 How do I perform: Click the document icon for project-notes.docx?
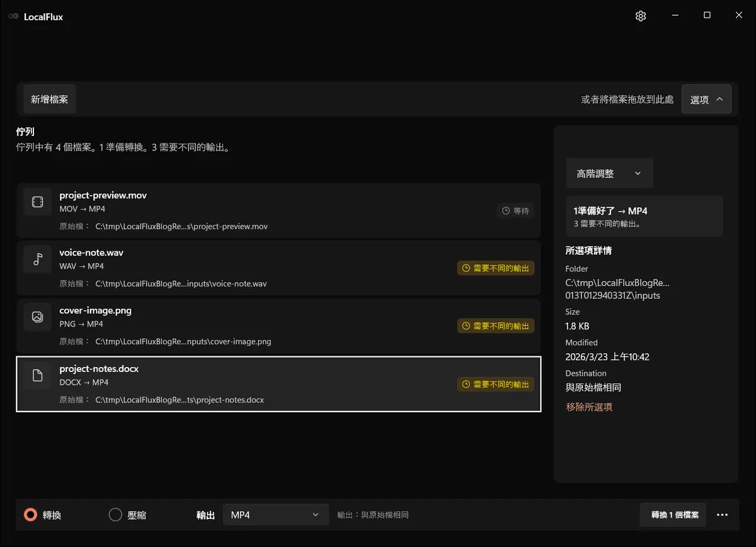(37, 376)
